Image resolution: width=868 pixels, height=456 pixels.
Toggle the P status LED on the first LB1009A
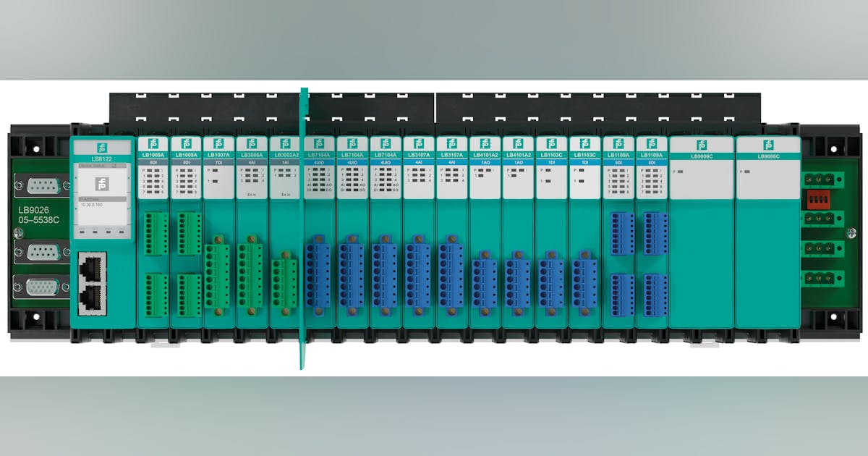pos(148,170)
